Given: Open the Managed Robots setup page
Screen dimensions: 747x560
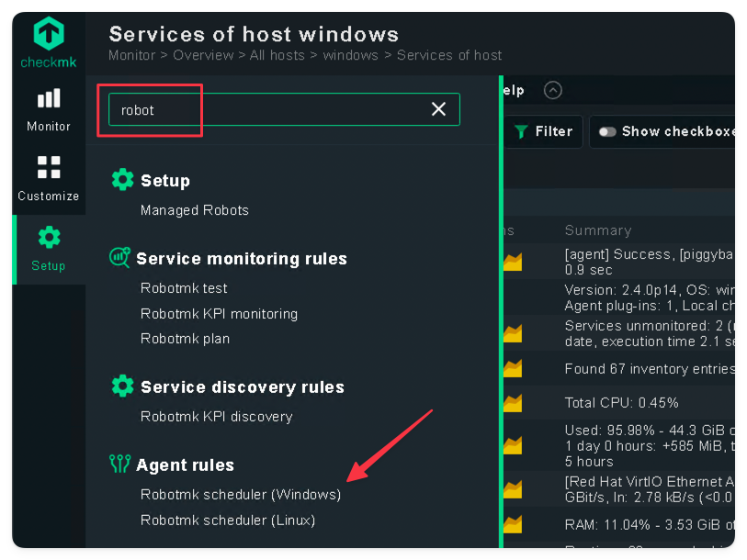Looking at the screenshot, I should point(194,210).
